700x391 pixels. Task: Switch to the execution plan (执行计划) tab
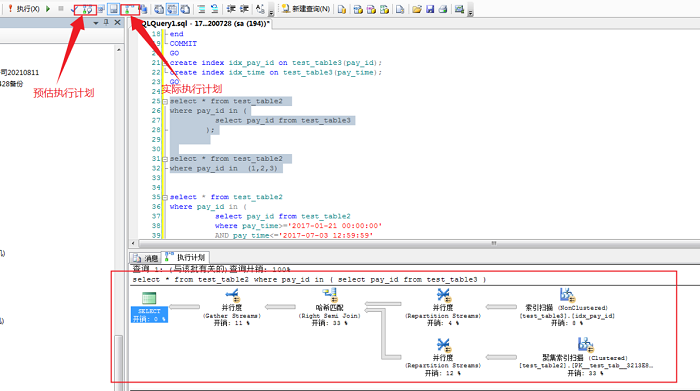(x=185, y=258)
